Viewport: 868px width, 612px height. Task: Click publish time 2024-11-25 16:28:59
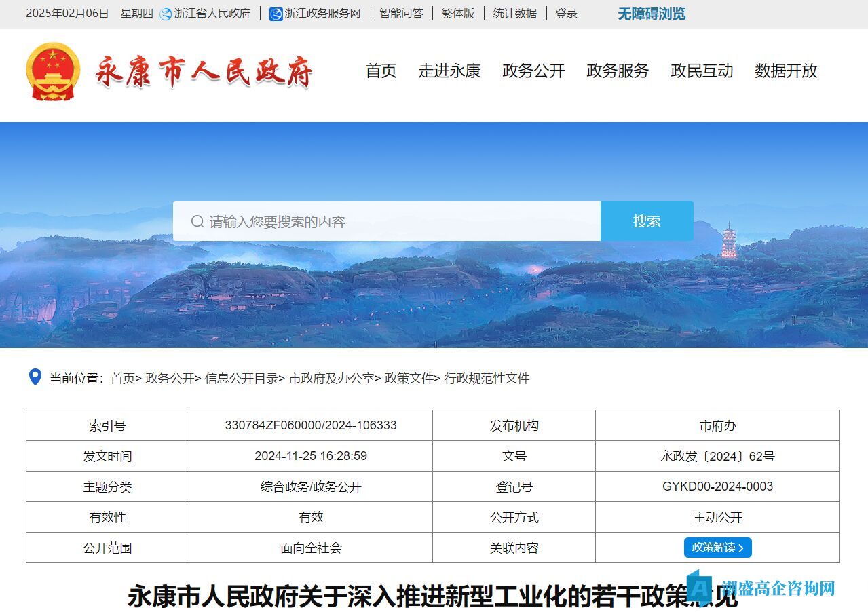click(311, 456)
